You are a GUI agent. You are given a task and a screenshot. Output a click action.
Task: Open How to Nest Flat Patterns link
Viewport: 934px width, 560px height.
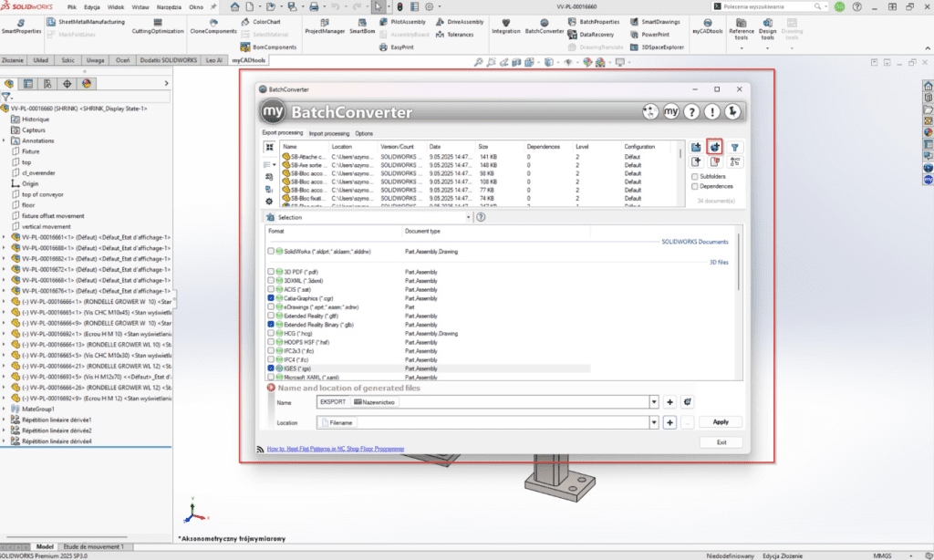tap(336, 449)
